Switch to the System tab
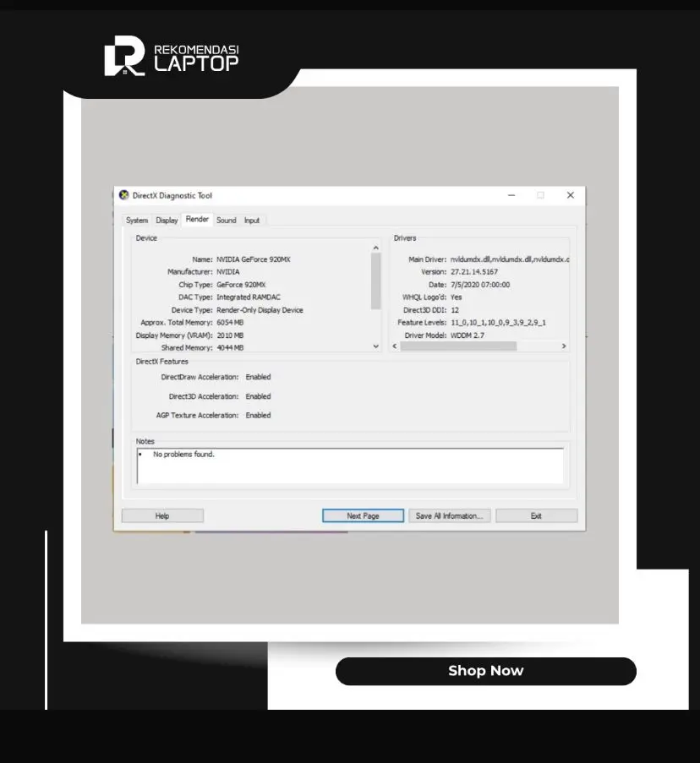Screen dimensions: 700x763 [137, 221]
